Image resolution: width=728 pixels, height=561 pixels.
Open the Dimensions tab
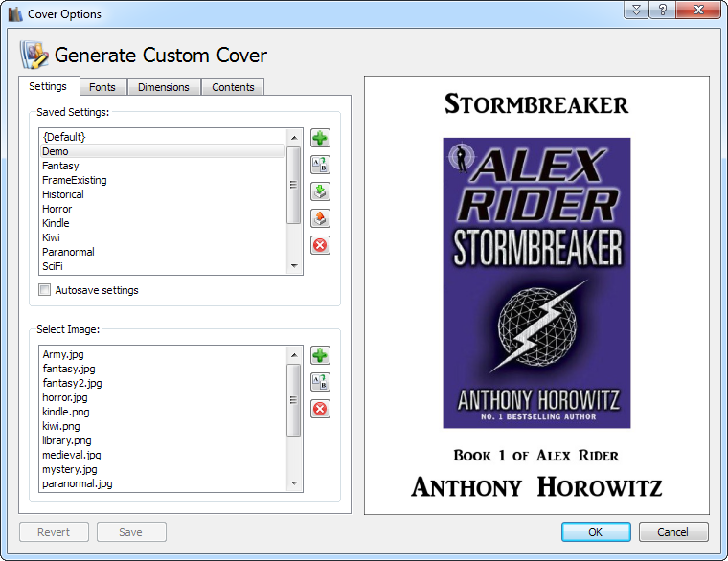tap(164, 87)
